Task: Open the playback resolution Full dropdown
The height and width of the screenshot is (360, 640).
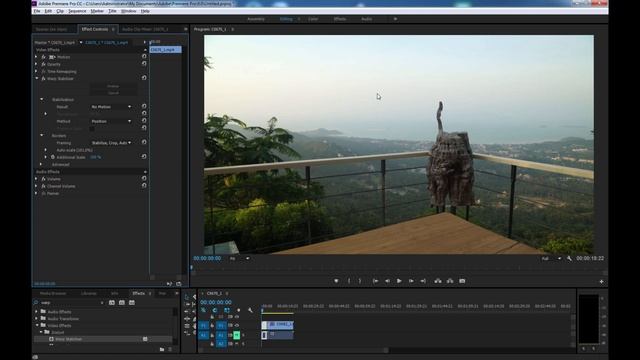Action: pos(551,258)
